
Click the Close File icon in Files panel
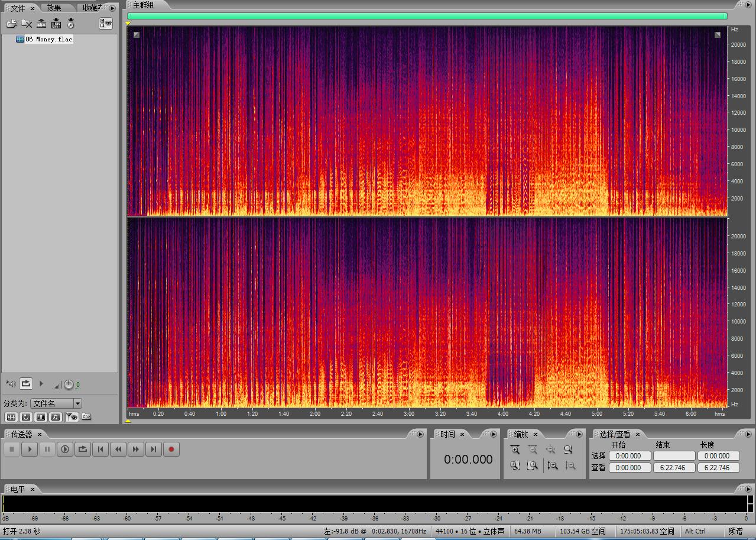27,24
